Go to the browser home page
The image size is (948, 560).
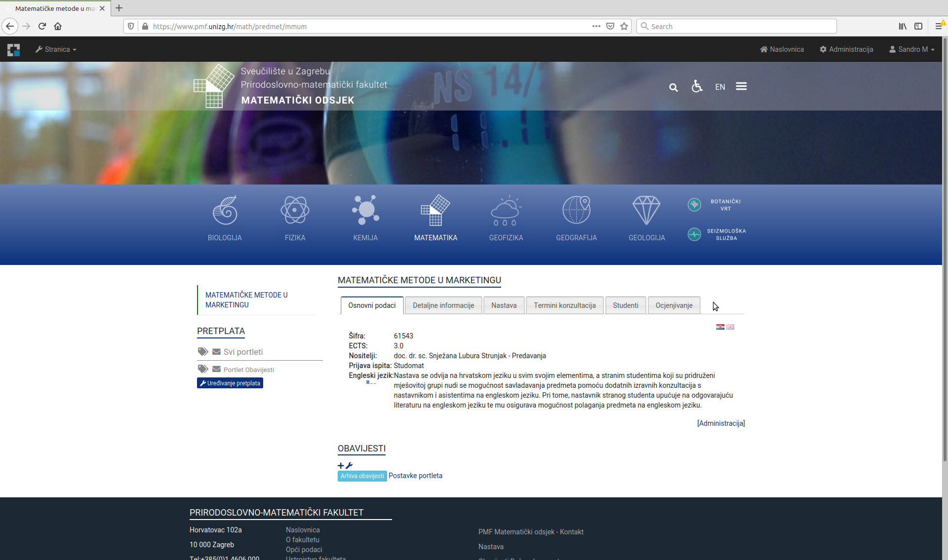[58, 26]
